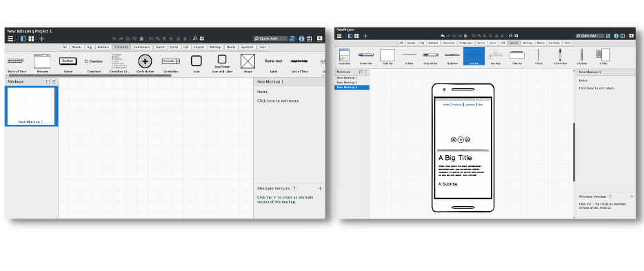644x271 pixels.
Task: Click play control in phone mockup
Action: (461, 139)
